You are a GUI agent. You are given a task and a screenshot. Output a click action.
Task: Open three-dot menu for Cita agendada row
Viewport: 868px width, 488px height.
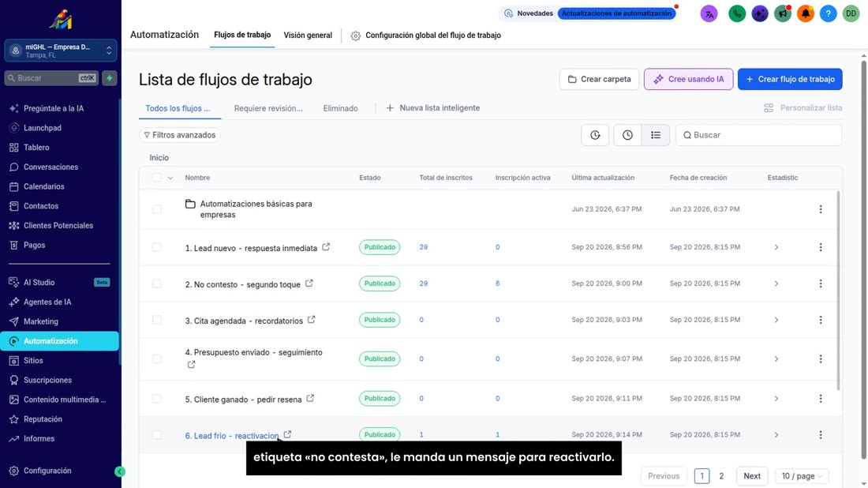[821, 320]
